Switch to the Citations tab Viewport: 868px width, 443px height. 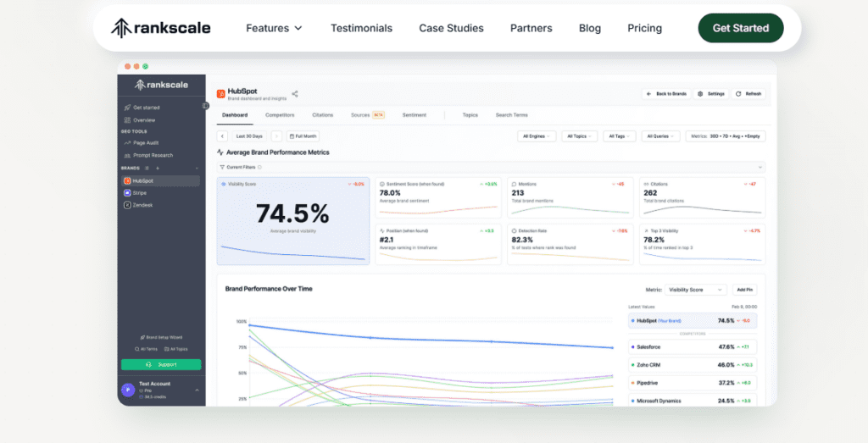323,115
